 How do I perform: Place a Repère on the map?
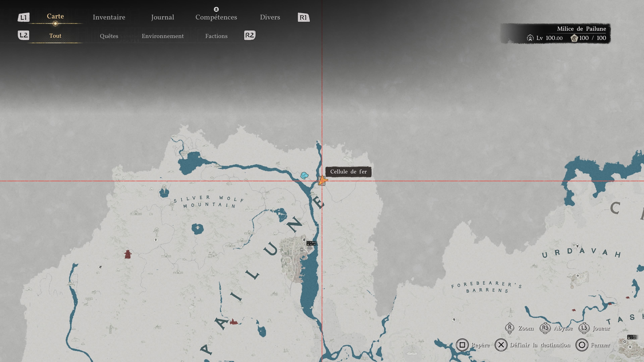(480, 345)
